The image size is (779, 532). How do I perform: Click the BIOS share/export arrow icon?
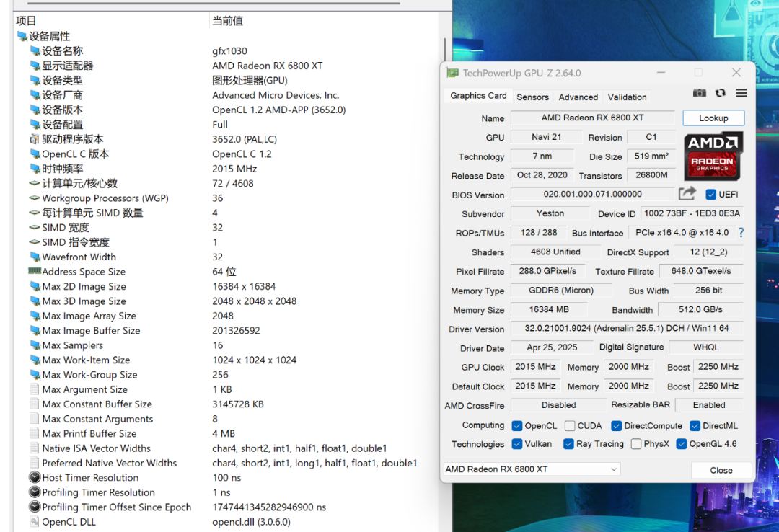[x=687, y=194]
